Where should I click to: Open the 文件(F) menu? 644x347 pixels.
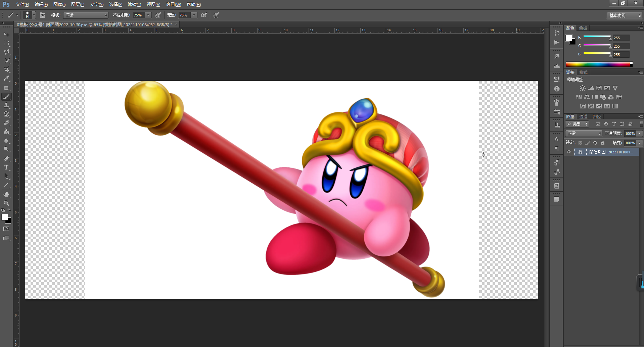(x=22, y=4)
